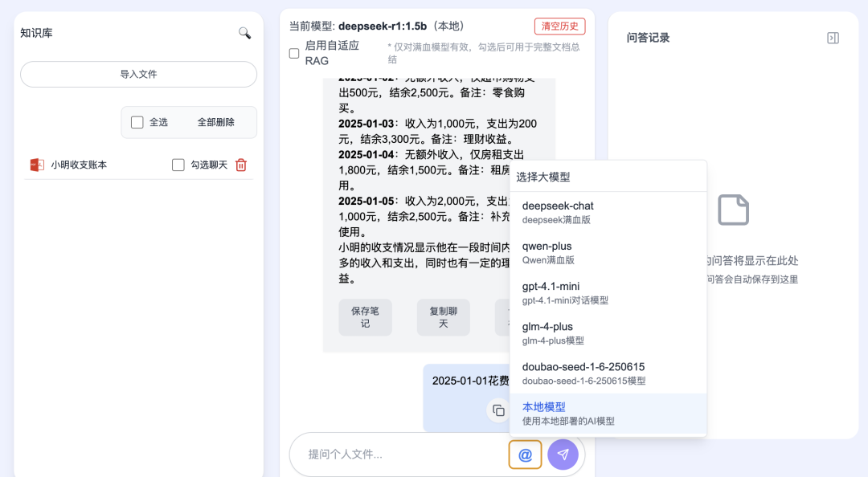Click 全部删除 button
This screenshot has height=477, width=868.
coord(216,122)
